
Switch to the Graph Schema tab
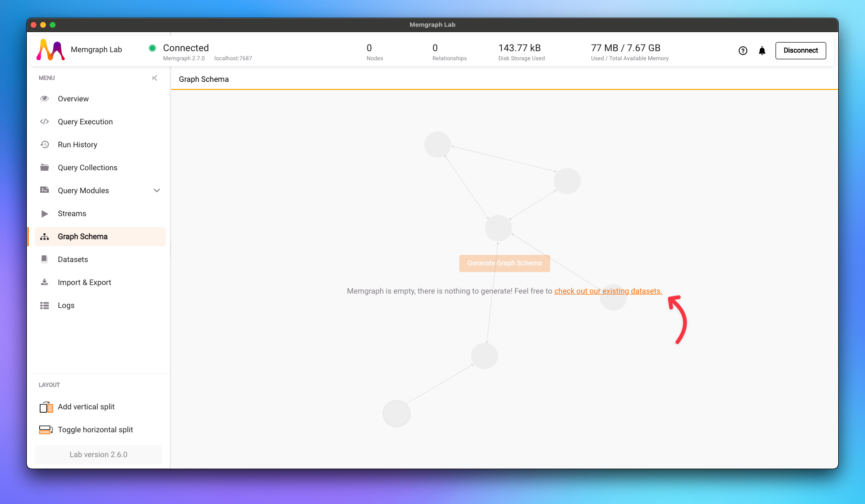tap(203, 79)
